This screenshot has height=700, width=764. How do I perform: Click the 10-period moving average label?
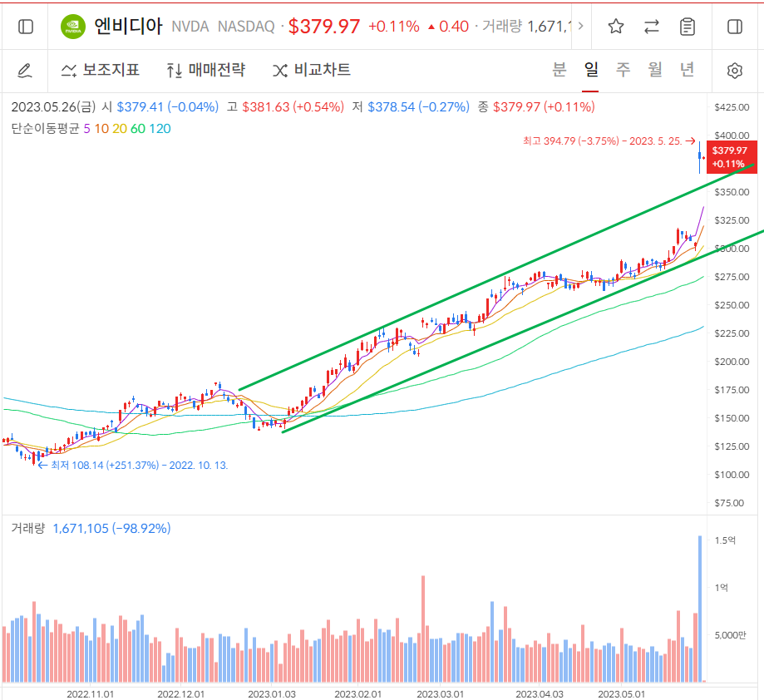101,129
